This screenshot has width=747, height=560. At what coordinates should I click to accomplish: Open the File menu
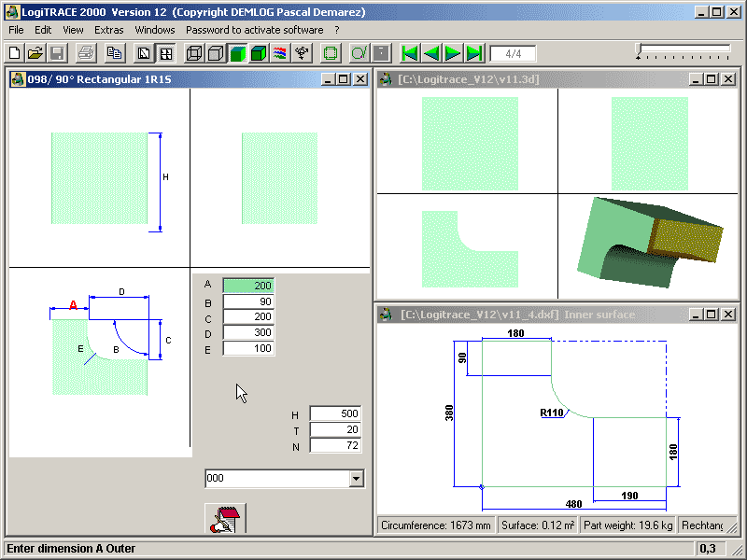tap(16, 30)
